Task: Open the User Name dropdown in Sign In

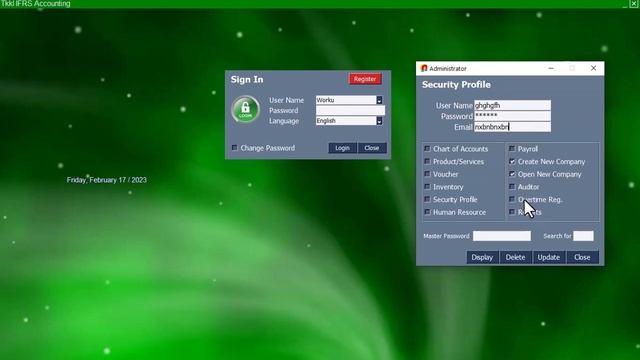Action: point(379,100)
